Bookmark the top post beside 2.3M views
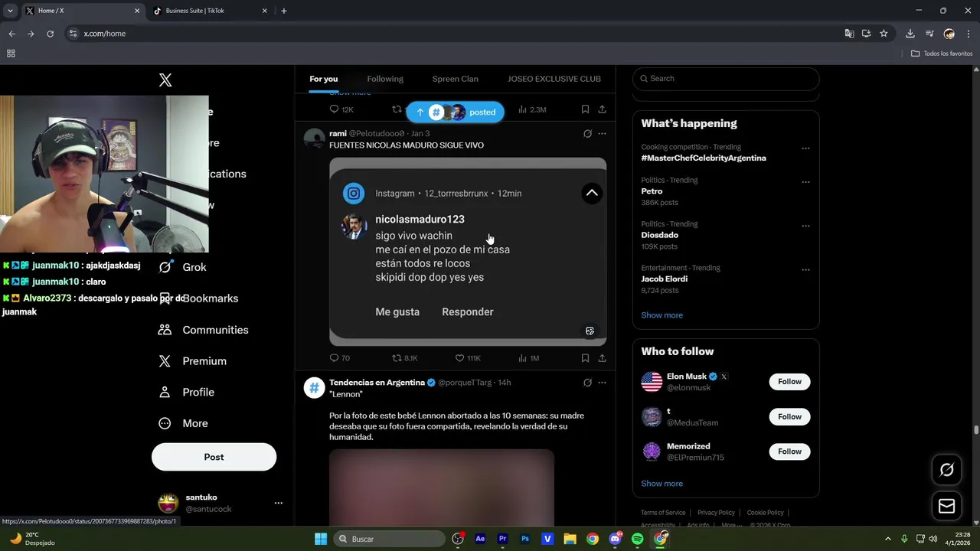 coord(585,109)
